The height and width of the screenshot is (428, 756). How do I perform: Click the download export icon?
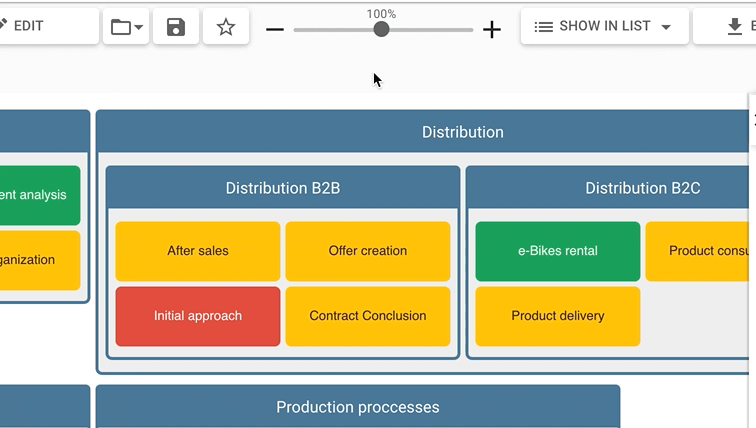click(735, 27)
